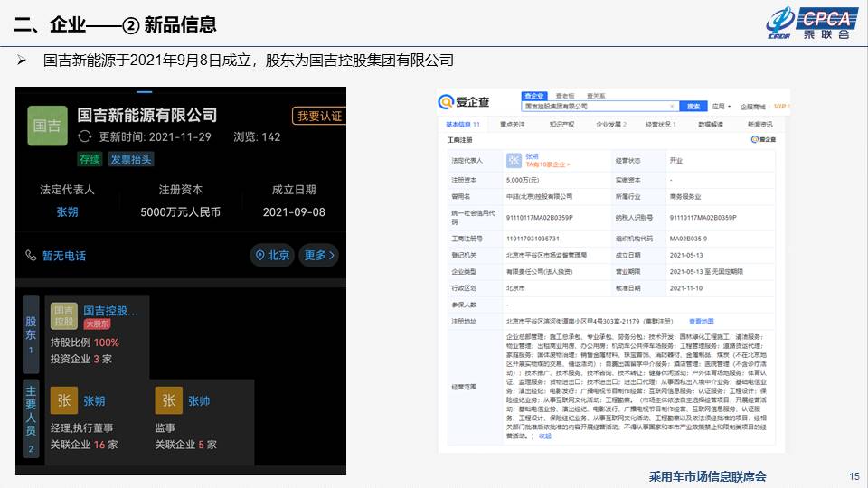Click the small 爱企查 badge at 工商注册 section
This screenshot has width=868, height=488.
(x=763, y=139)
